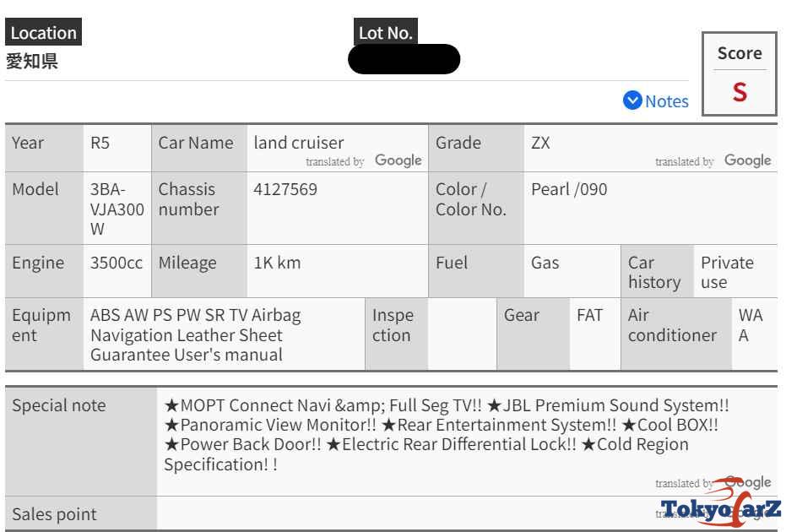Viewport: 786px width, 532px height.
Task: Open the Notes link
Action: click(x=666, y=101)
